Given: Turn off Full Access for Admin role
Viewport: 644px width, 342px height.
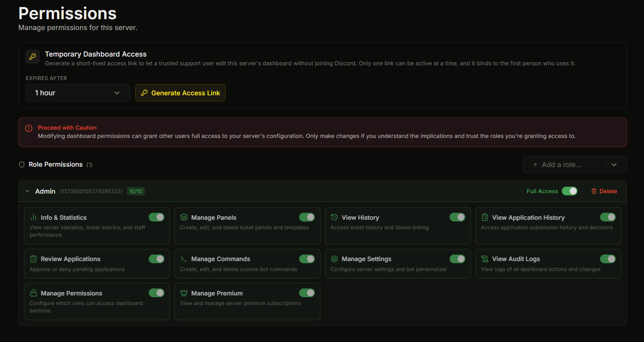Looking at the screenshot, I should (x=570, y=191).
